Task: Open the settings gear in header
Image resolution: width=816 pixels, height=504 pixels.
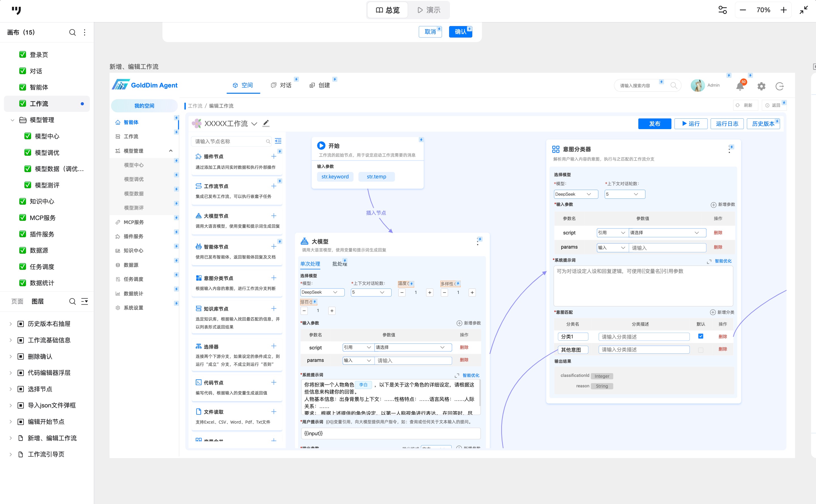Action: click(761, 86)
